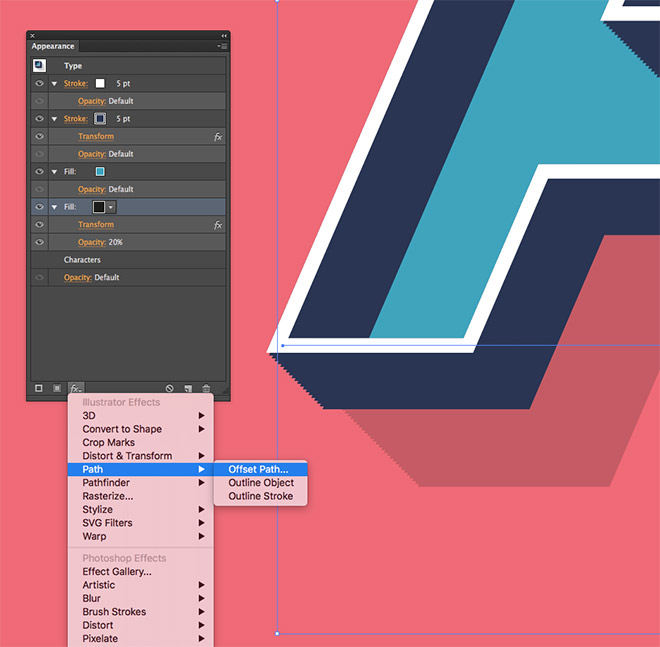The image size is (660, 647).
Task: Click the Type object thumbnail in Appearance panel
Action: pyautogui.click(x=39, y=65)
